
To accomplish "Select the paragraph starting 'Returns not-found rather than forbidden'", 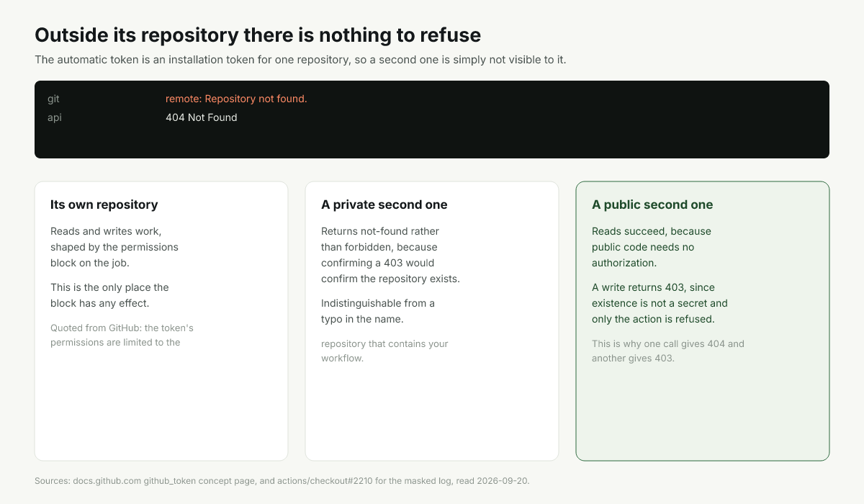I will point(390,255).
